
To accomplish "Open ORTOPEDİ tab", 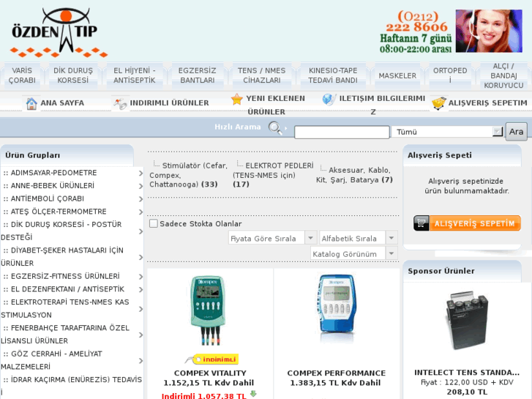I will [450, 75].
